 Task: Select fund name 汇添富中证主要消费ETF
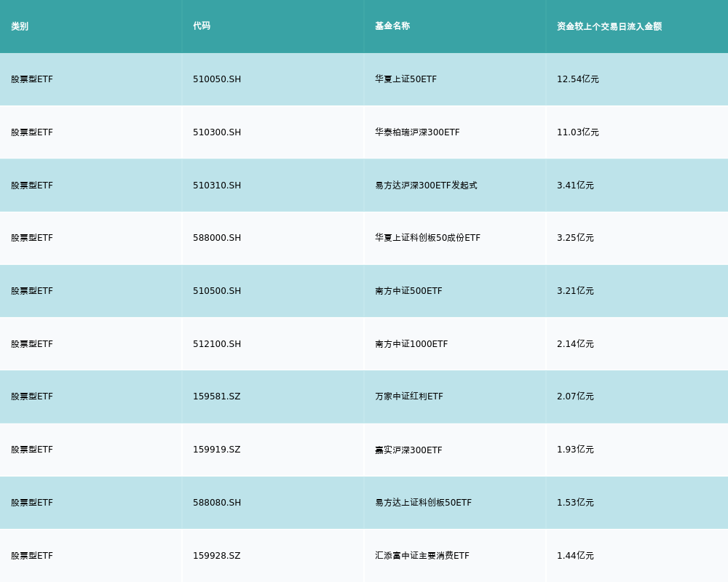tap(422, 556)
